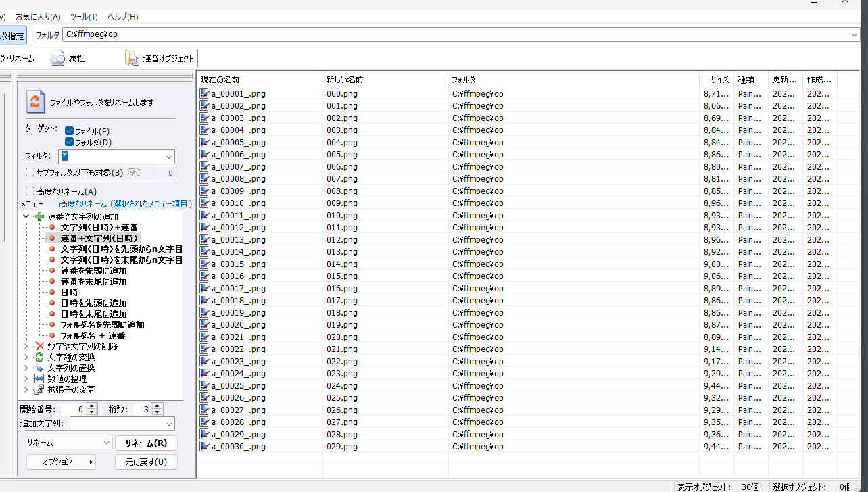This screenshot has width=868, height=492.
Task: Click the 属性 clock icon in toolbar
Action: [x=58, y=59]
